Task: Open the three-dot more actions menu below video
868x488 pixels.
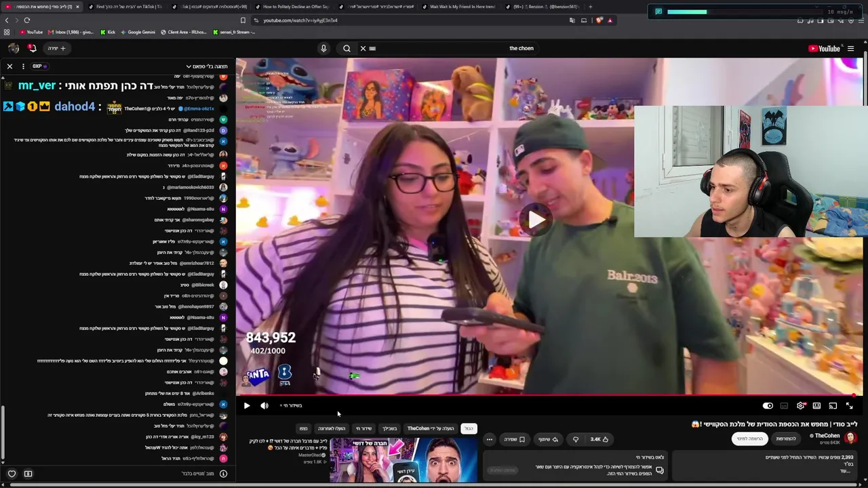Action: (x=489, y=439)
